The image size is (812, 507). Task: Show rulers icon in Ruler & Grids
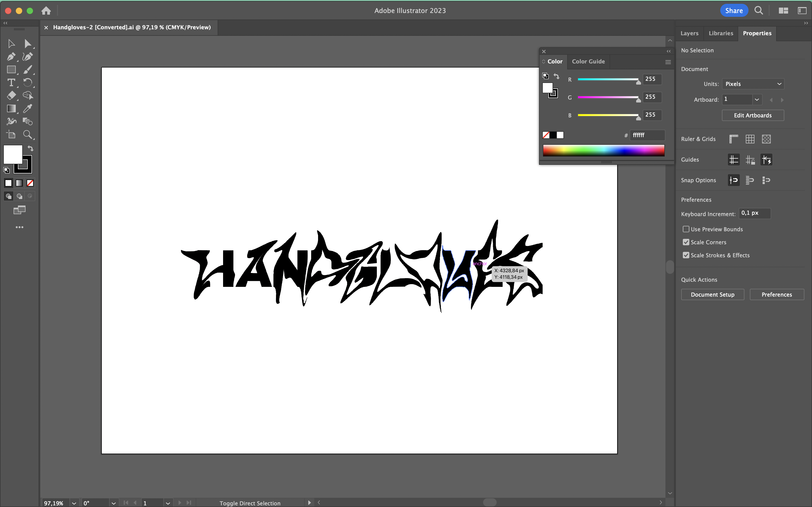tap(734, 139)
